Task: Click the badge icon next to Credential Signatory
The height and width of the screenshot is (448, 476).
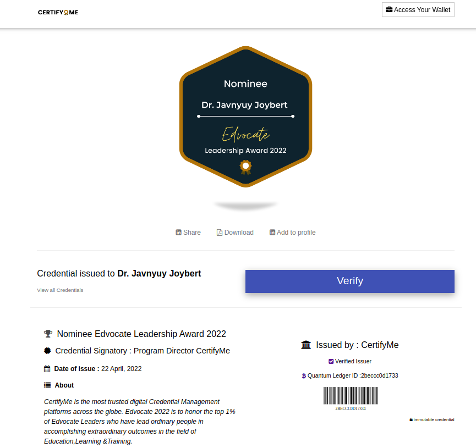Action: click(x=48, y=351)
